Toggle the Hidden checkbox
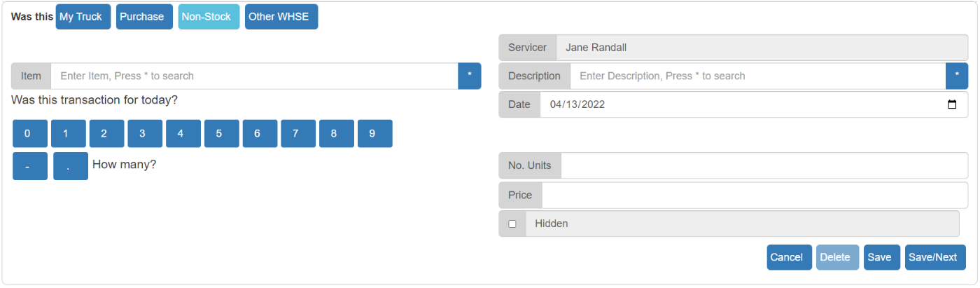Screen dimensions: 980x288 (x=512, y=224)
